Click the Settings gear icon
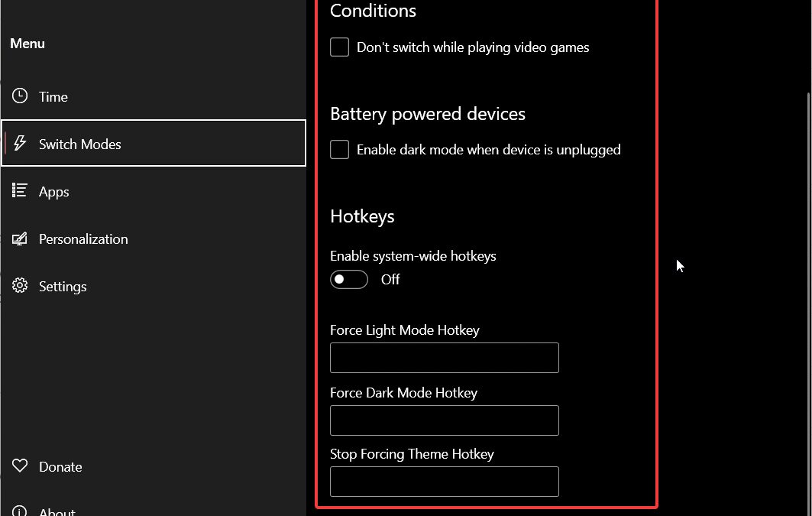This screenshot has width=812, height=516. [x=20, y=286]
